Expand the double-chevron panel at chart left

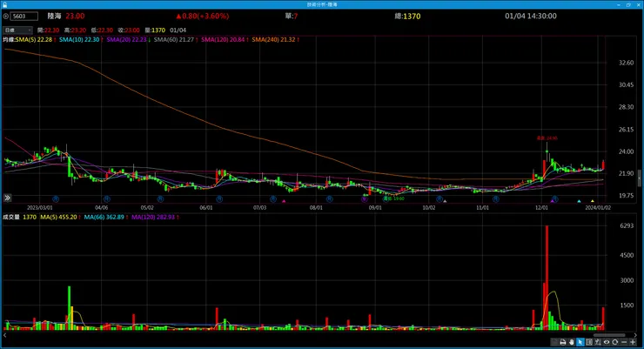click(7, 198)
